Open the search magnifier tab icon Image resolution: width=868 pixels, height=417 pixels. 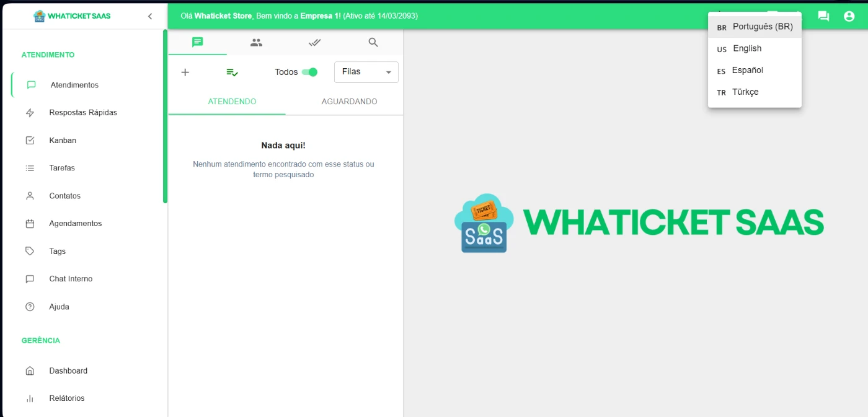pos(373,42)
